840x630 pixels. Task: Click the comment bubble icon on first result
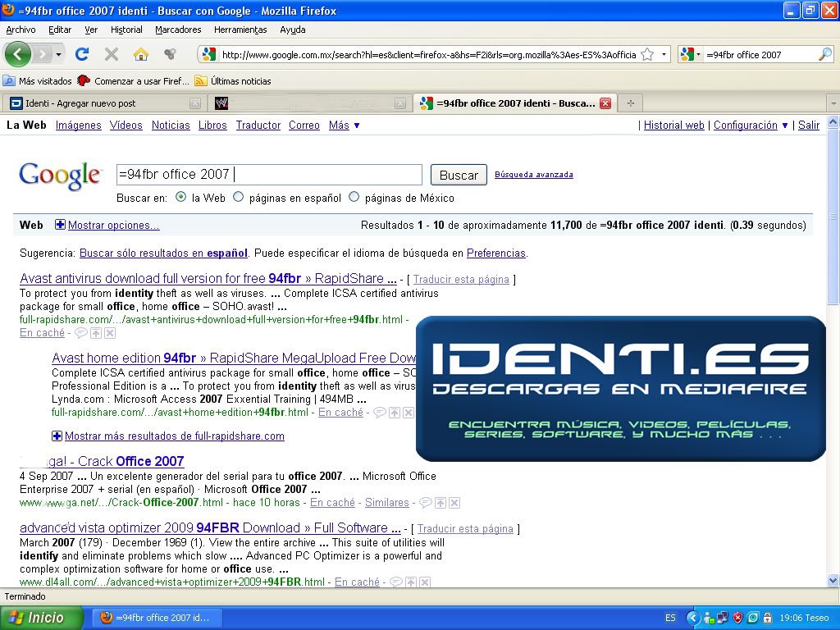tap(81, 333)
